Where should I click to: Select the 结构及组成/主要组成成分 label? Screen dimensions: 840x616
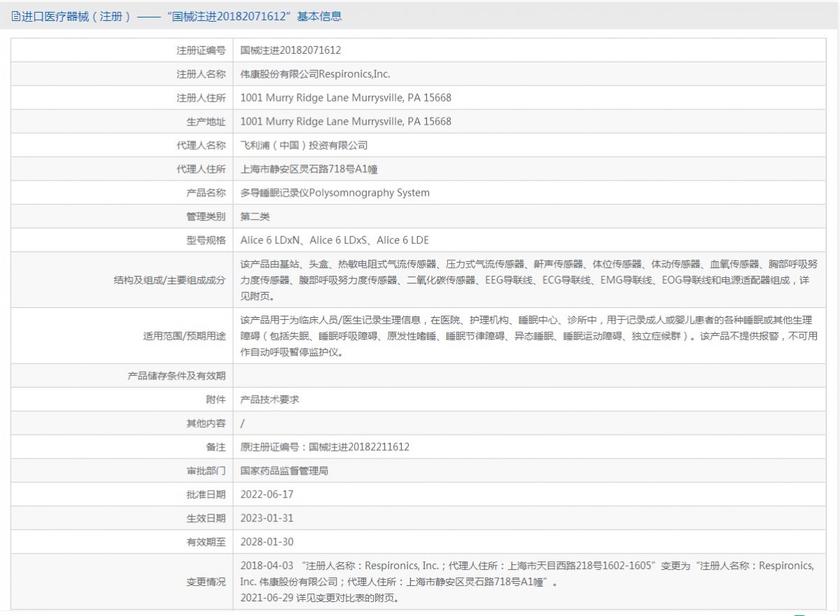tap(170, 281)
